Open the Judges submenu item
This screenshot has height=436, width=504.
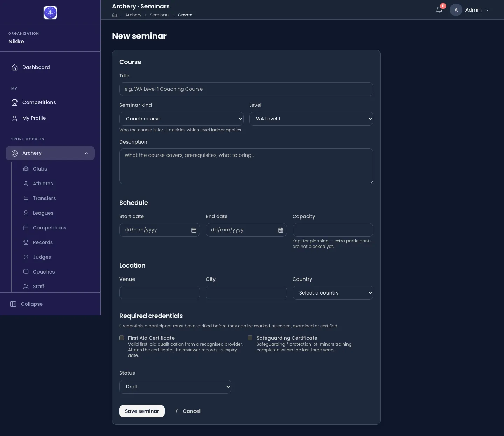click(x=56, y=257)
